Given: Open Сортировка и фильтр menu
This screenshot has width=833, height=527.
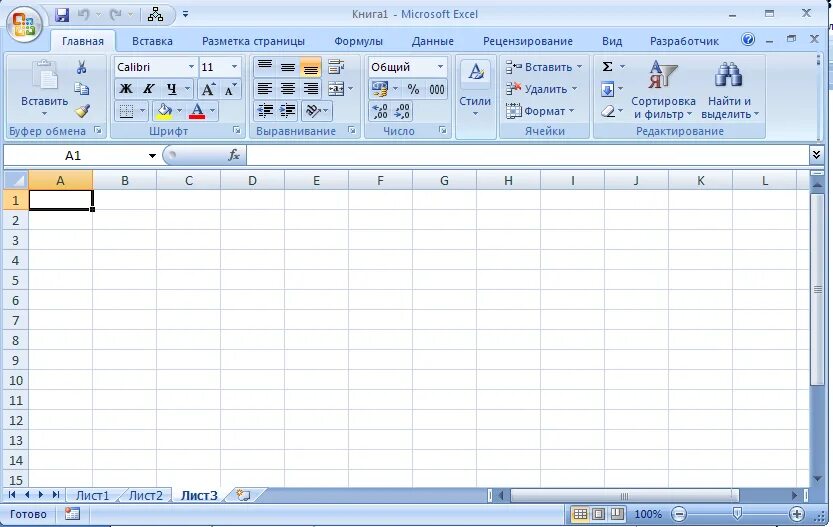Looking at the screenshot, I should (x=663, y=89).
